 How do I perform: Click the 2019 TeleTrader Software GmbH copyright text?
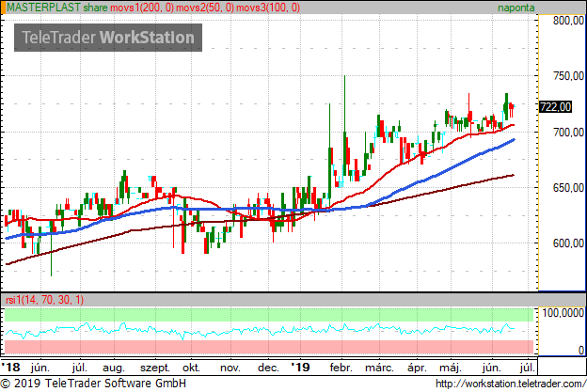[x=93, y=384]
